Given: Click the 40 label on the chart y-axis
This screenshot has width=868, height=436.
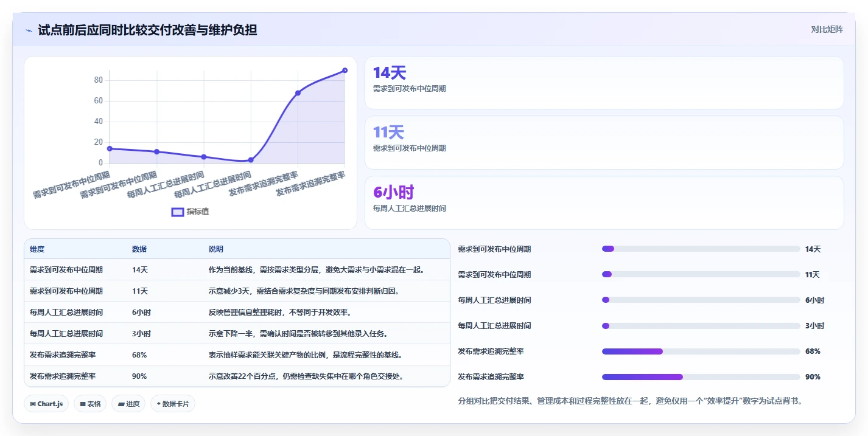Looking at the screenshot, I should [99, 122].
